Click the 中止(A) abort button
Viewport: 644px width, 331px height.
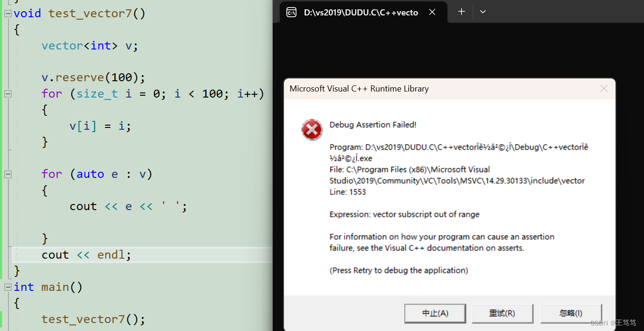click(x=435, y=313)
